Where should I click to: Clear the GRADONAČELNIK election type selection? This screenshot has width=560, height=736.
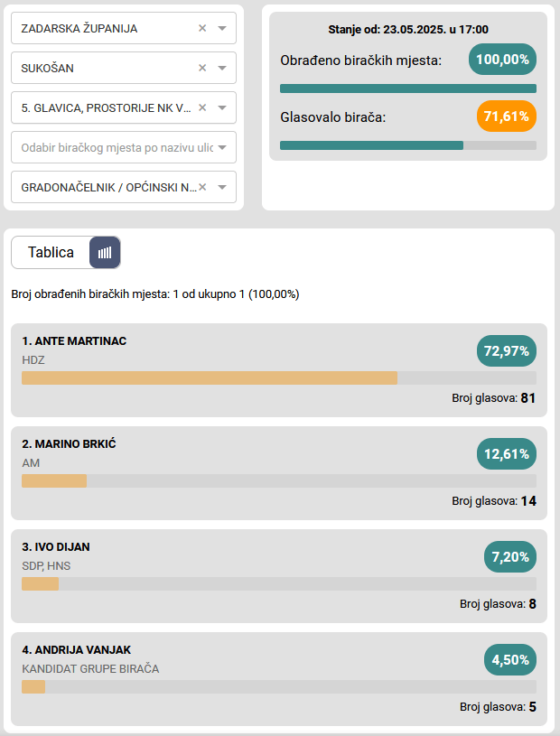point(202,187)
